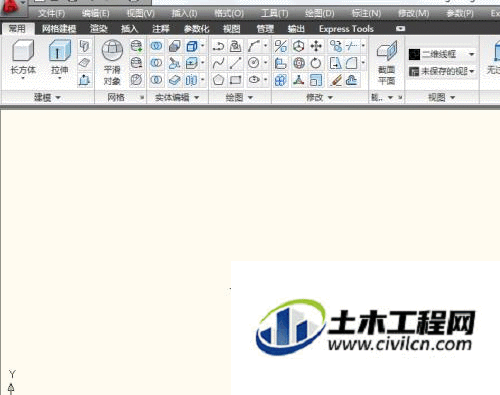
Task: Activate the 拉伸 extrude tool
Action: click(60, 60)
